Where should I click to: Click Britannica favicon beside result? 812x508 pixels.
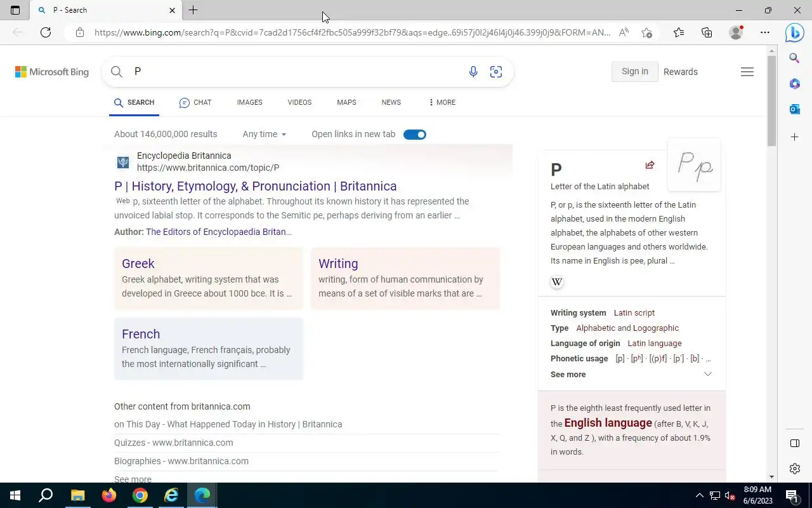coord(123,163)
